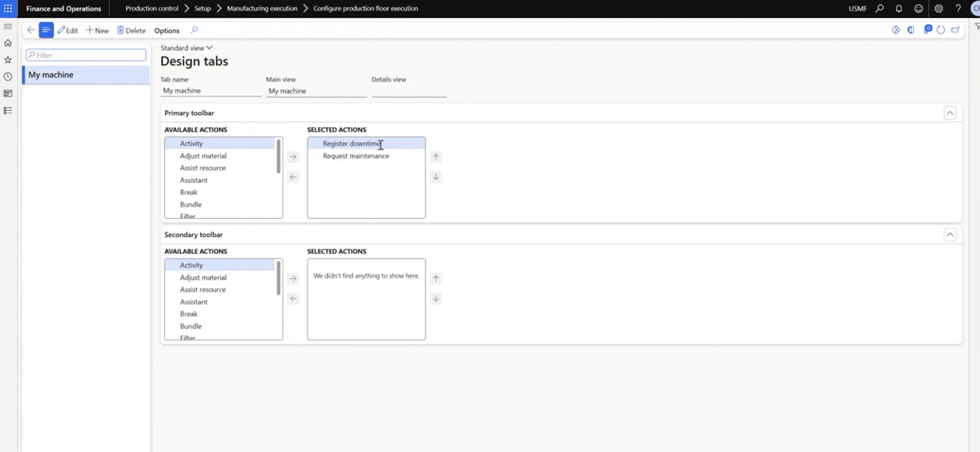
Task: Open the Settings gear icon
Action: tap(939, 8)
